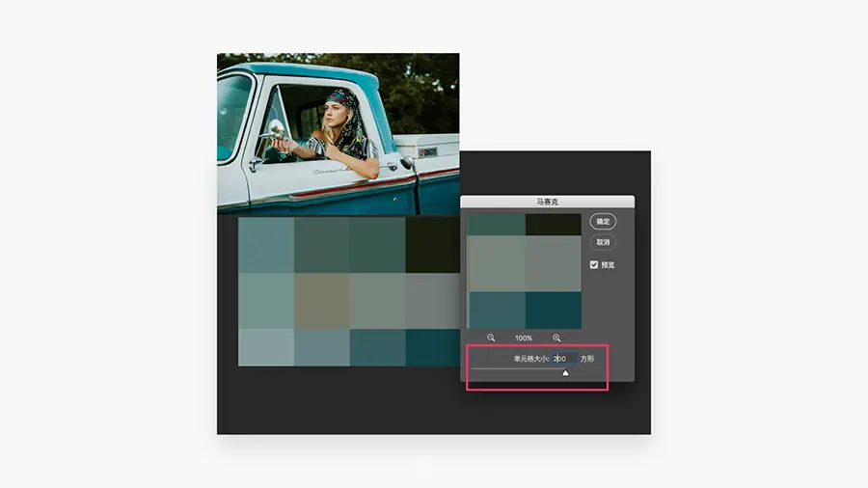Zoom in the mosaic filter preview

pos(556,338)
